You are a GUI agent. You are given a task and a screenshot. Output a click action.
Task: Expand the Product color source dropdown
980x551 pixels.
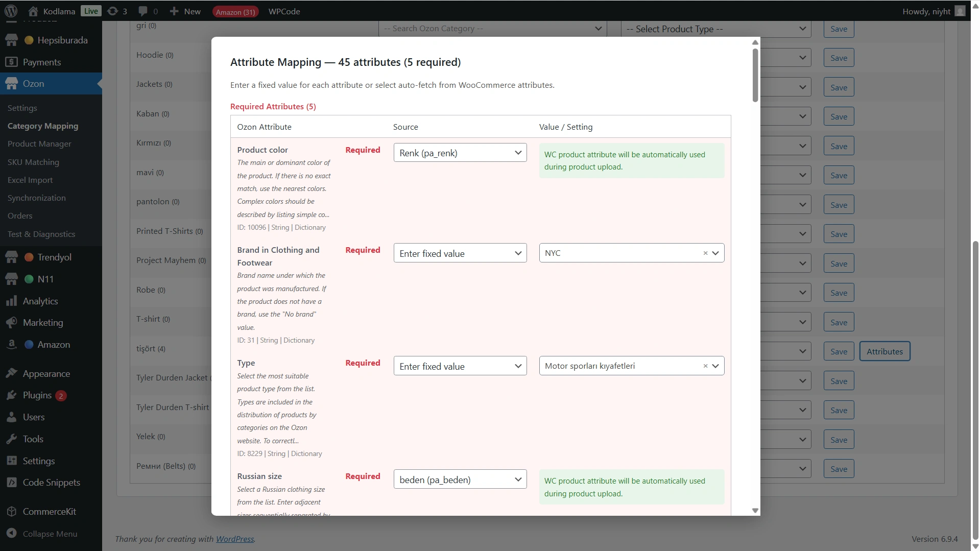click(x=460, y=153)
